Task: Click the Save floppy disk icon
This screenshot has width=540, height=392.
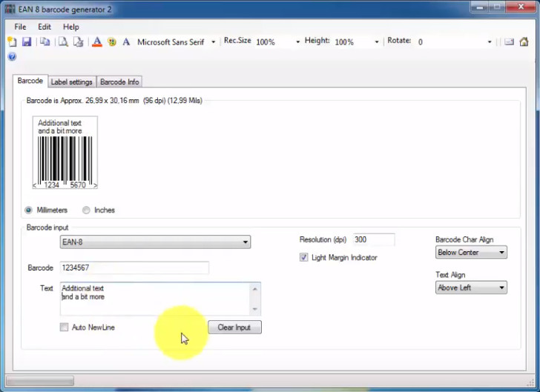Action: click(x=27, y=41)
